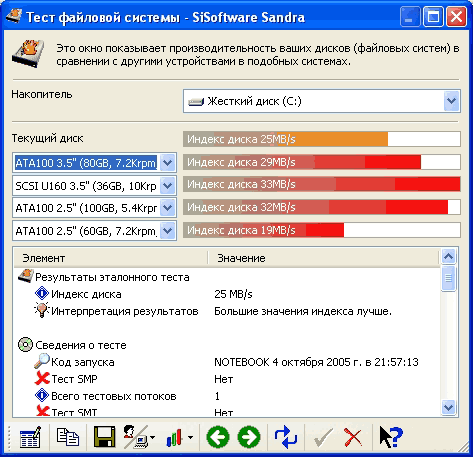Open dropdown arrow next to user-computer icon

(152, 437)
